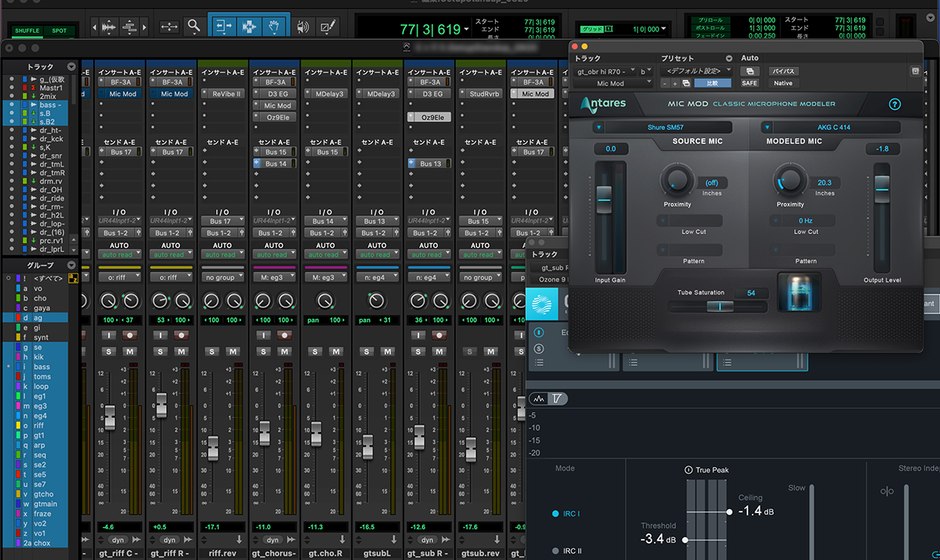Select the 'bass' group in list

41,367
